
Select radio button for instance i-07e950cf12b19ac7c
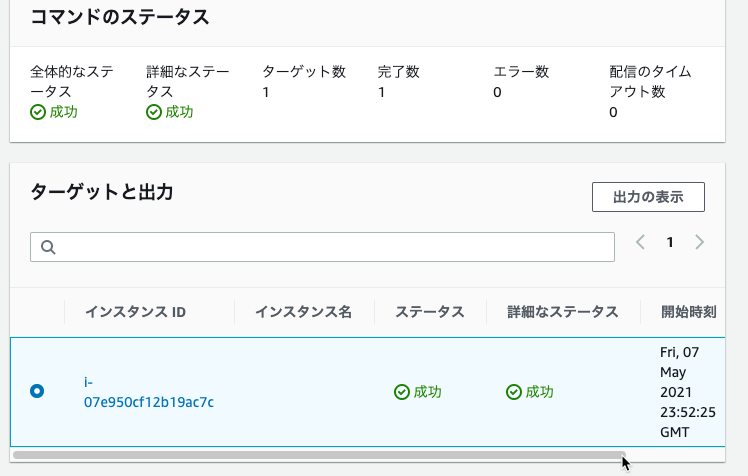pos(37,391)
